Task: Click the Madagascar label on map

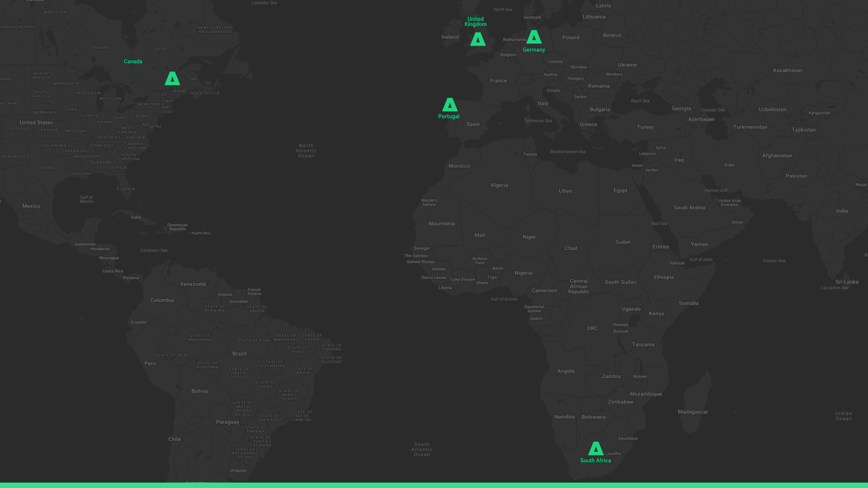Action: click(693, 412)
